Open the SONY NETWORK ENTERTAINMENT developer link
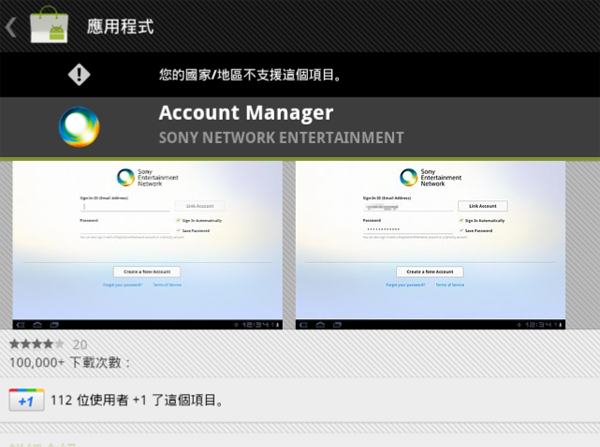The height and width of the screenshot is (447, 600). tap(281, 138)
